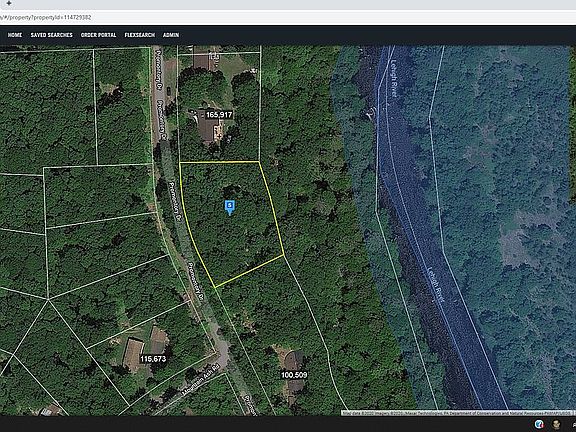The width and height of the screenshot is (576, 432).
Task: Select the blue S property pin marker
Action: 230,207
